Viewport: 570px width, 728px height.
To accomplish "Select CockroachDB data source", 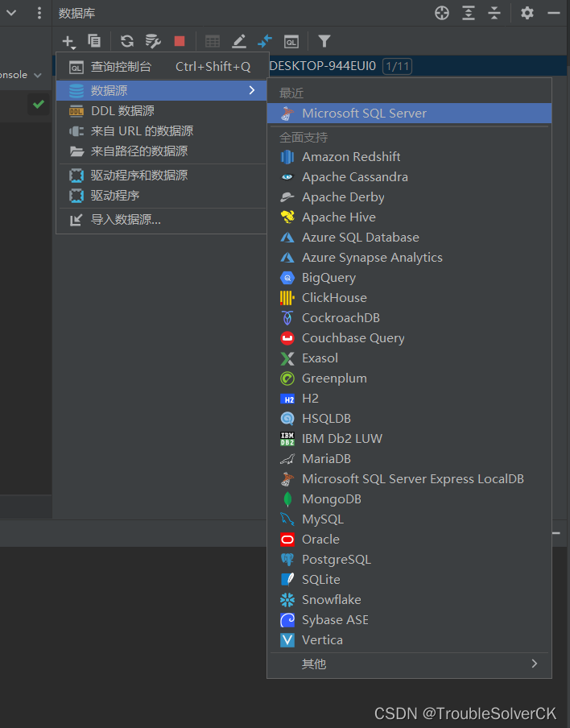I will pyautogui.click(x=409, y=318).
